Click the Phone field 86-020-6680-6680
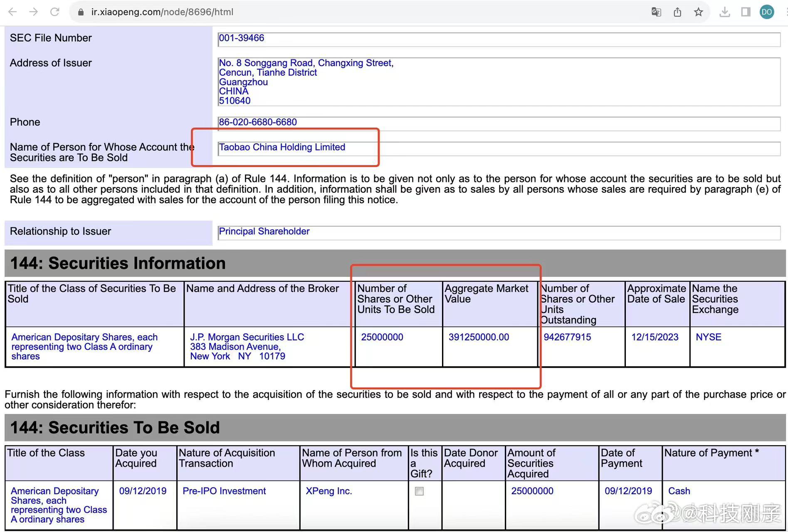 click(x=499, y=123)
